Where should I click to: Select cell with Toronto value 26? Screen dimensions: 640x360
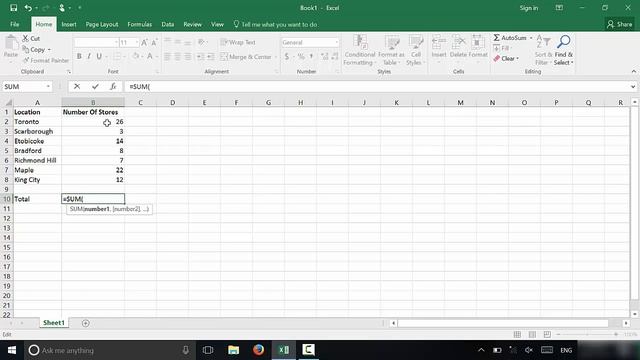[x=93, y=122]
